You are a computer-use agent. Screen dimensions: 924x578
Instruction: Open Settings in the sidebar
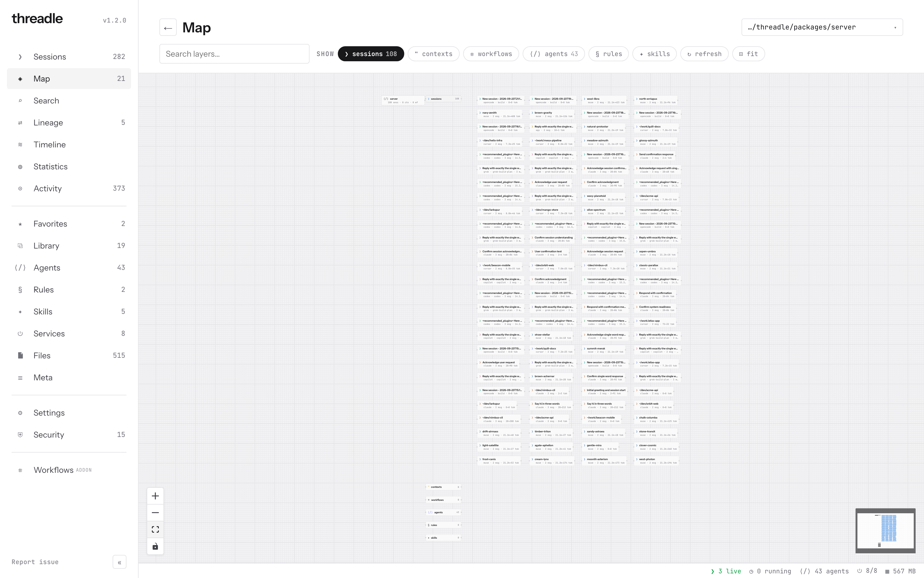pos(69,413)
